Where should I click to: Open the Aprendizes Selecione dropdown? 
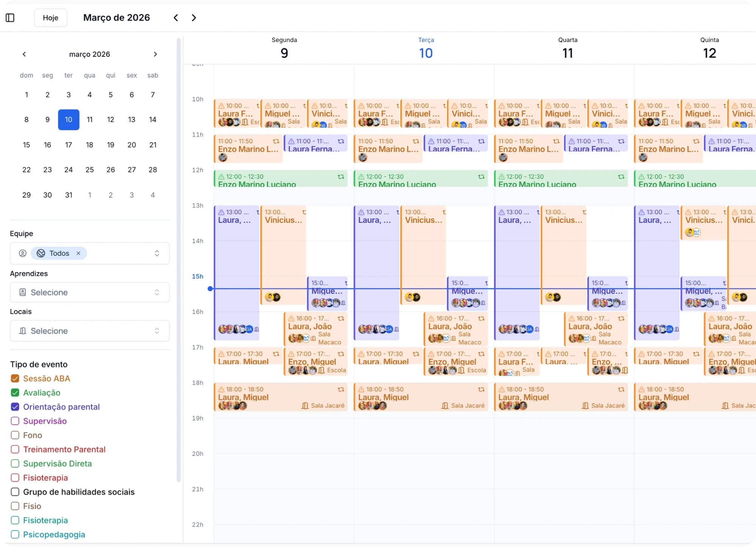pos(90,292)
